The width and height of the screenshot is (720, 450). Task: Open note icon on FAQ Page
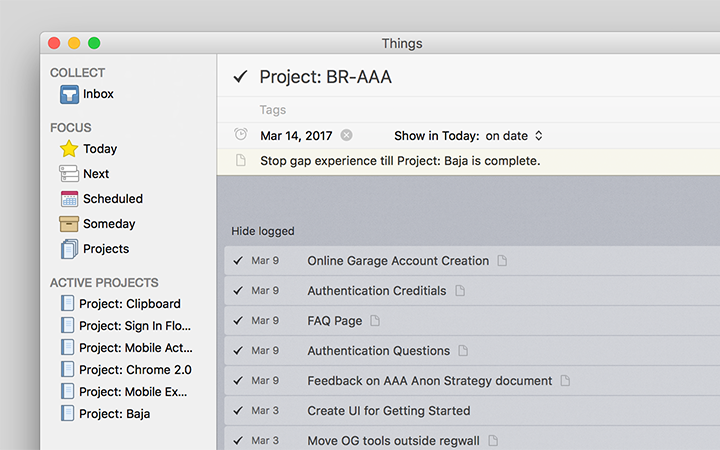click(x=375, y=321)
